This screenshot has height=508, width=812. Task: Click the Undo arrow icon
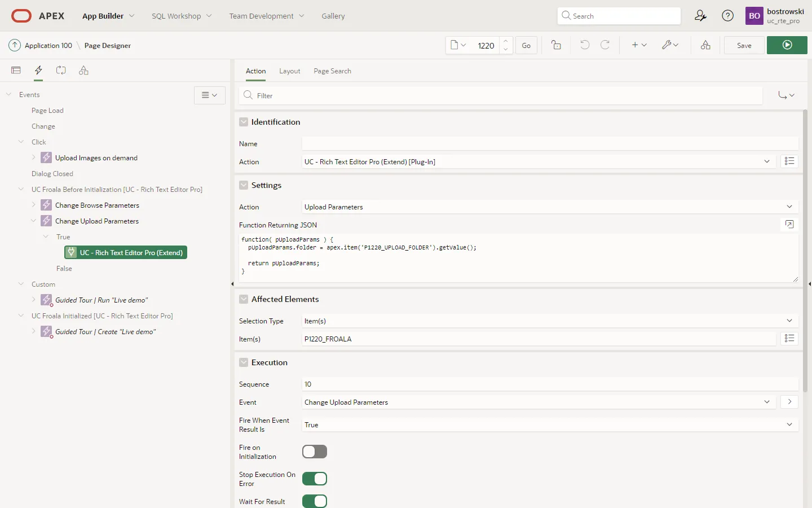coord(585,45)
